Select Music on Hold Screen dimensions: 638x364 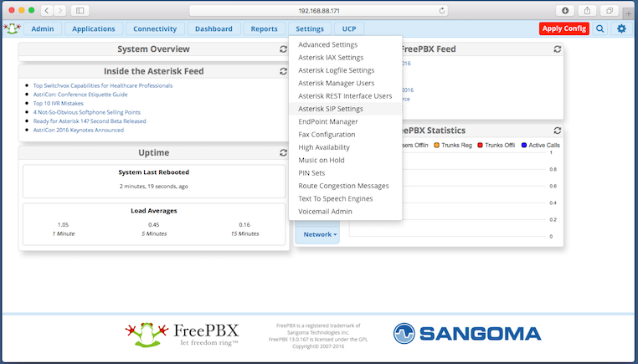pyautogui.click(x=346, y=160)
